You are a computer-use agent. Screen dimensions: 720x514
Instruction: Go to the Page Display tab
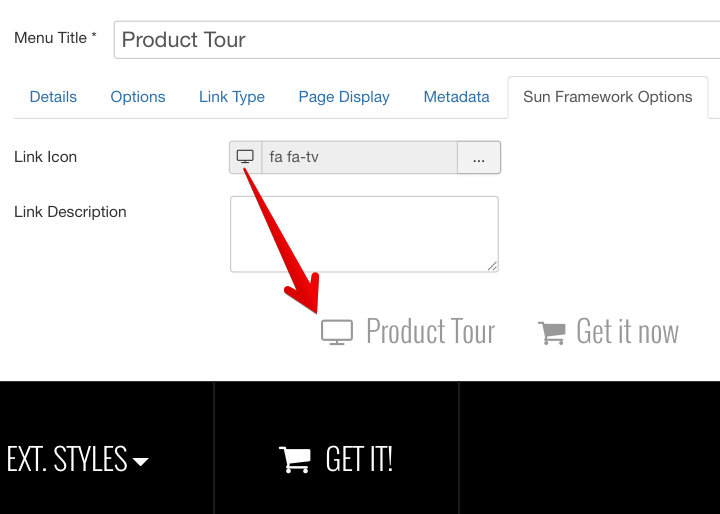click(344, 97)
